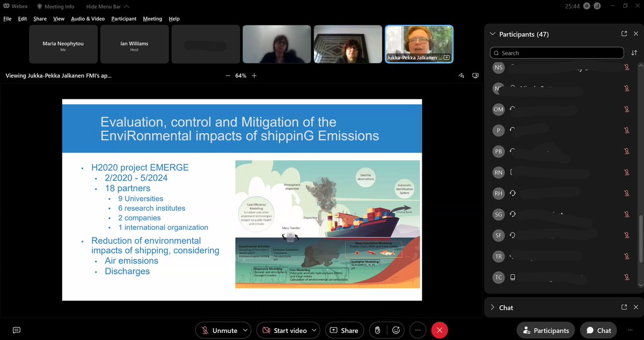Image resolution: width=644 pixels, height=340 pixels.
Task: Click the shared EMERGE slide
Action: click(242, 199)
